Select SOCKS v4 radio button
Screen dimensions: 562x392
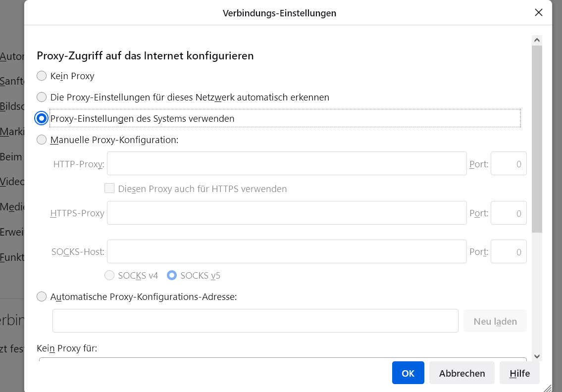(109, 276)
